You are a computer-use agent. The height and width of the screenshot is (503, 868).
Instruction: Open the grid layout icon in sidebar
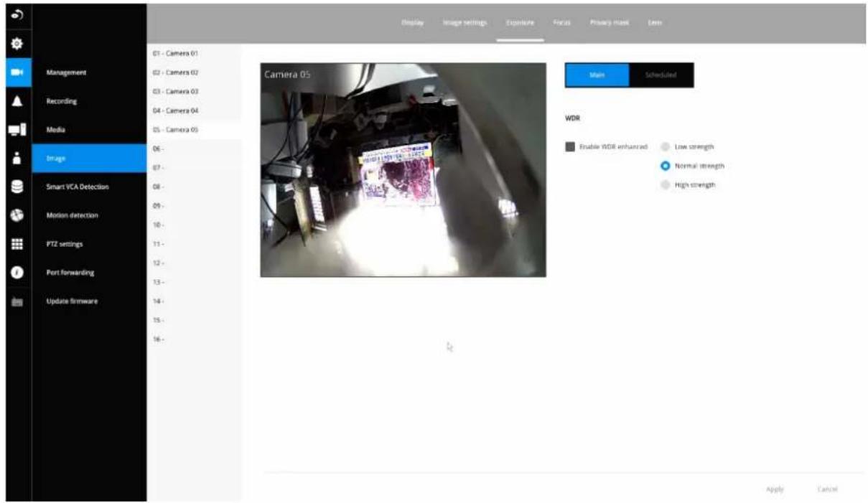coord(18,244)
